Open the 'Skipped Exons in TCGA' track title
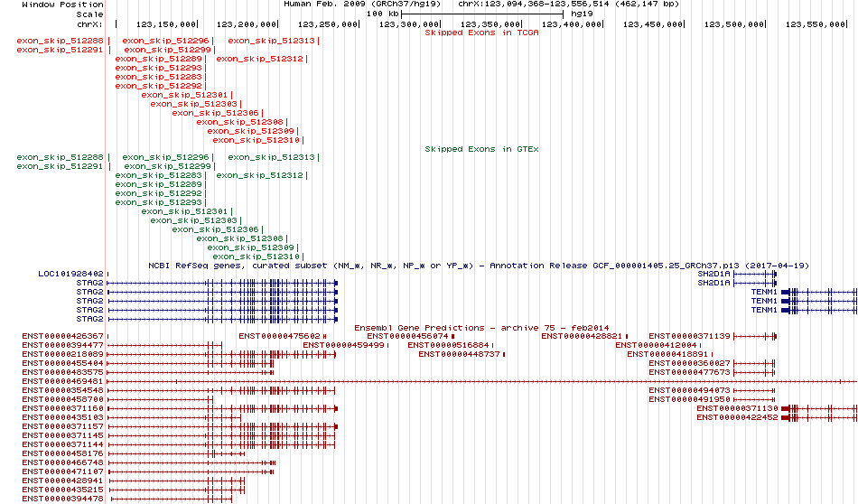 481,33
